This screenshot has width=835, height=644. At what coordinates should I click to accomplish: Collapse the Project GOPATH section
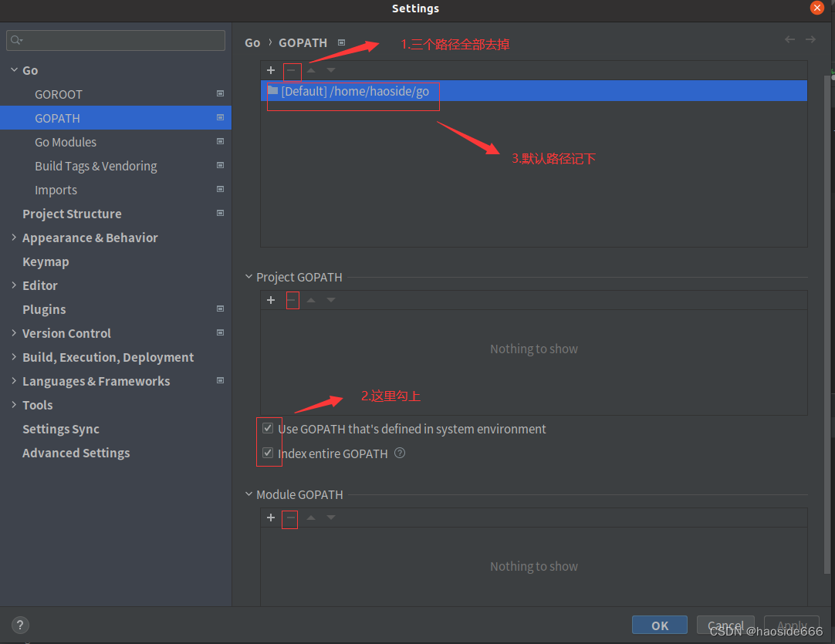tap(248, 276)
